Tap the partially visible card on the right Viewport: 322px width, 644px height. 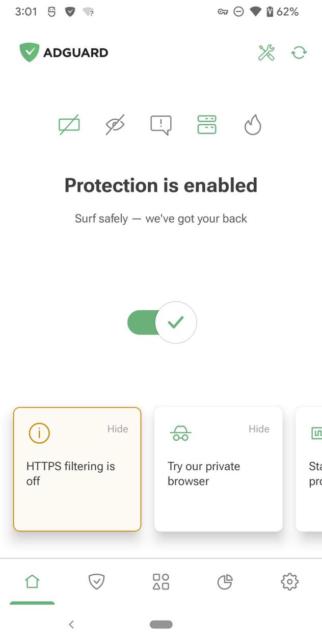point(311,469)
